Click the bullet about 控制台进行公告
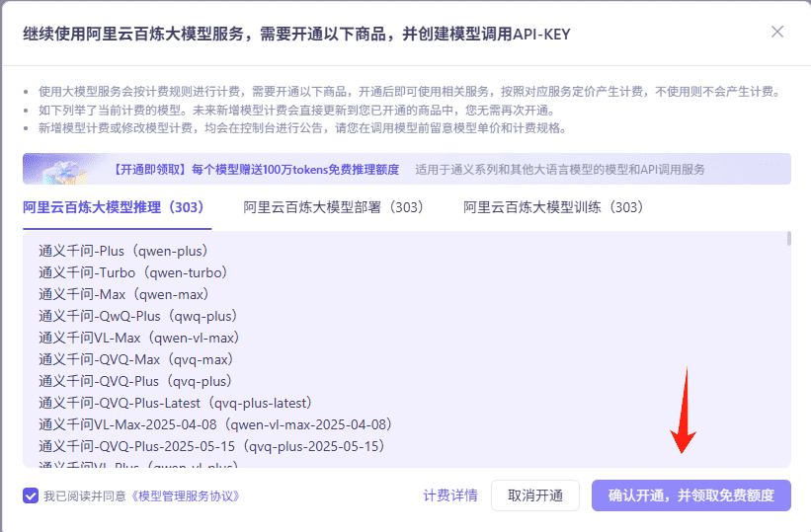 click(302, 128)
